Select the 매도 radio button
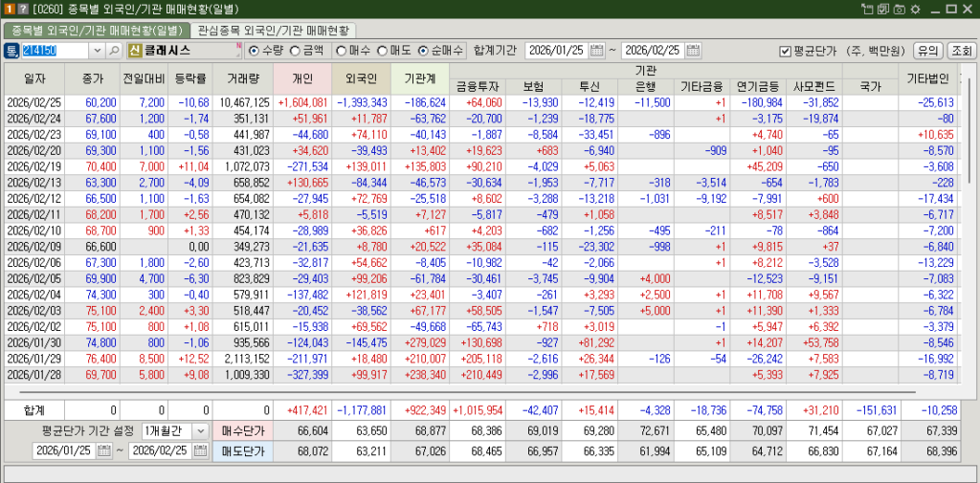 click(381, 51)
